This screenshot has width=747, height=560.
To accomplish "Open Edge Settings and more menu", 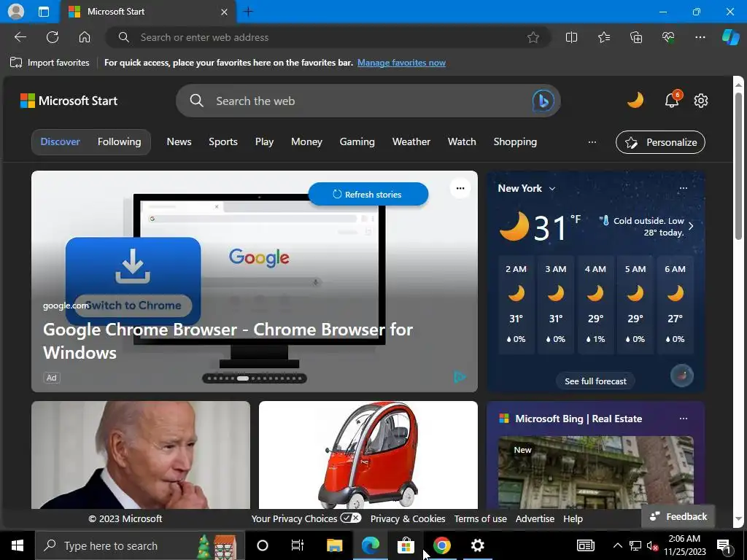I will [700, 37].
